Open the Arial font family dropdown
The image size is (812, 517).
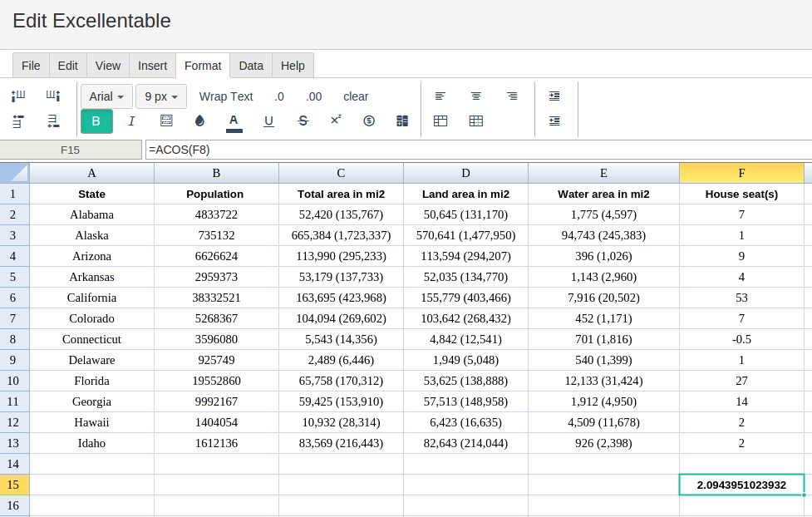coord(106,96)
